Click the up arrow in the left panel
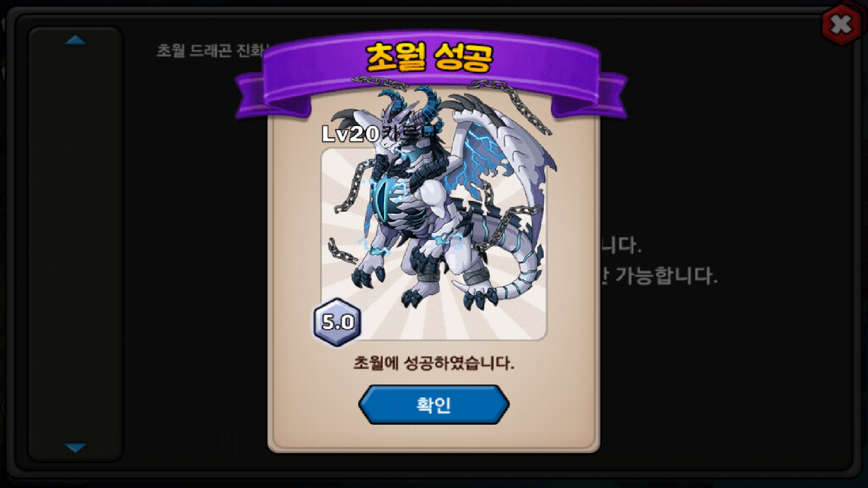 pos(75,40)
